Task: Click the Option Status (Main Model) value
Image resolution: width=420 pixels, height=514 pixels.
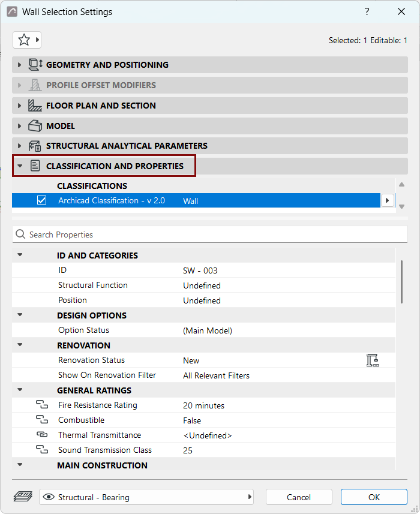Action: (208, 330)
